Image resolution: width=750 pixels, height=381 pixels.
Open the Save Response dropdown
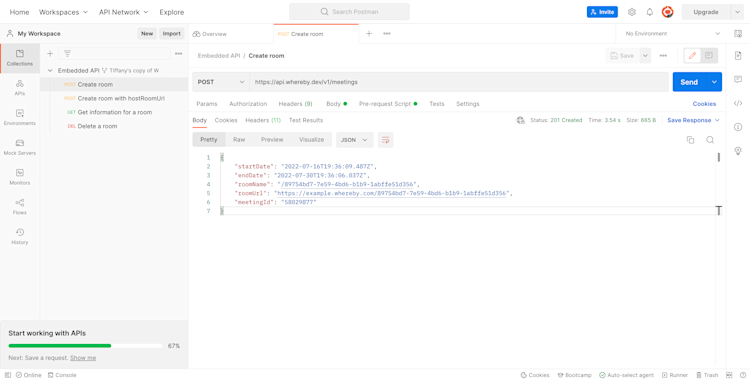coord(693,120)
